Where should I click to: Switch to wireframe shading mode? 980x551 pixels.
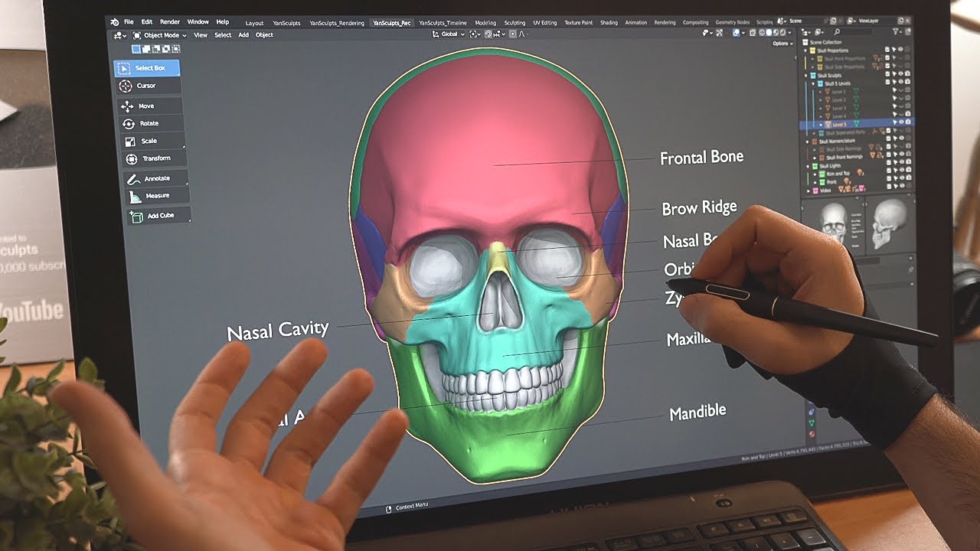click(762, 33)
